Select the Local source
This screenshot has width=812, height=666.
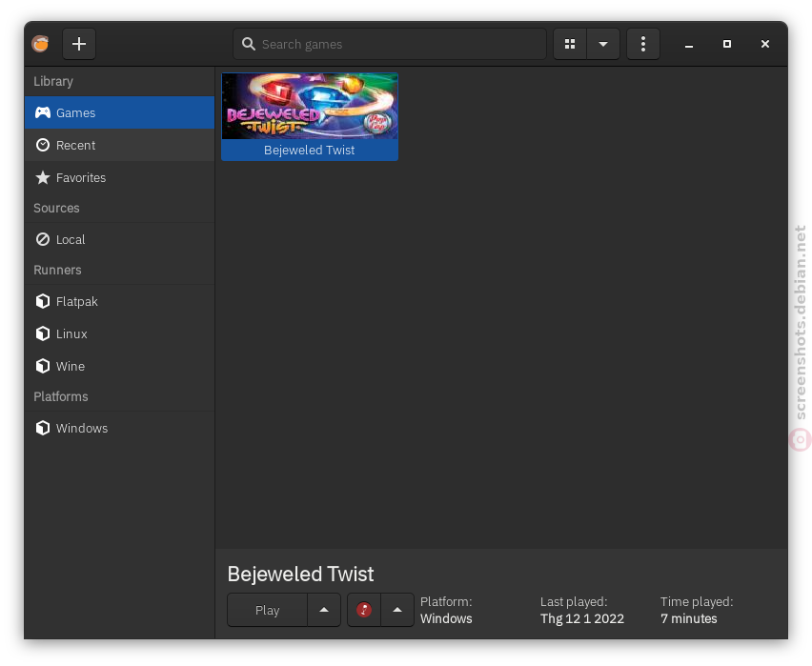point(120,239)
